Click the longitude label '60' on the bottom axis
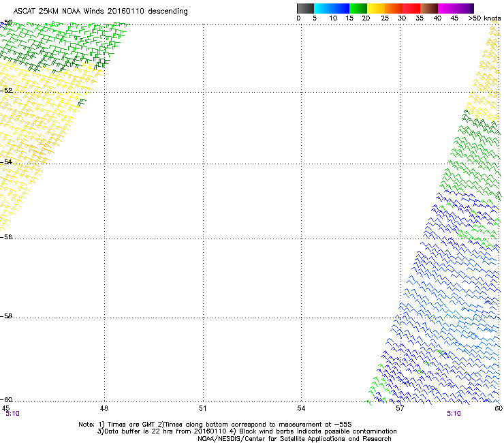The width and height of the screenshot is (504, 443). coord(499,408)
